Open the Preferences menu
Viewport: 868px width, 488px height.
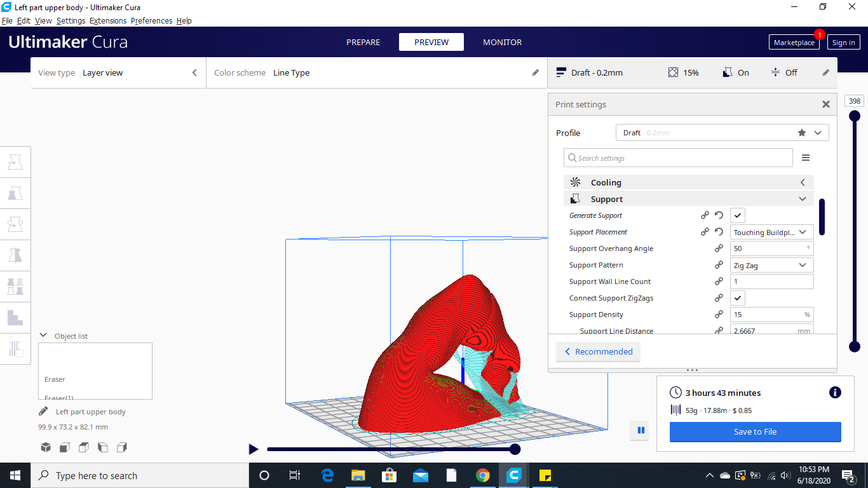pyautogui.click(x=151, y=20)
